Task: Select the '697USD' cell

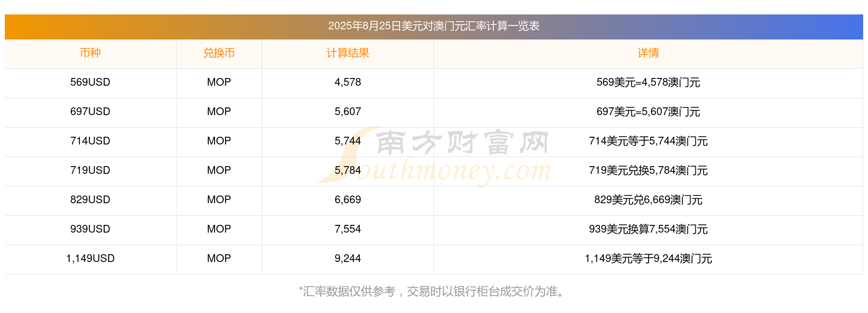Action: [90, 112]
